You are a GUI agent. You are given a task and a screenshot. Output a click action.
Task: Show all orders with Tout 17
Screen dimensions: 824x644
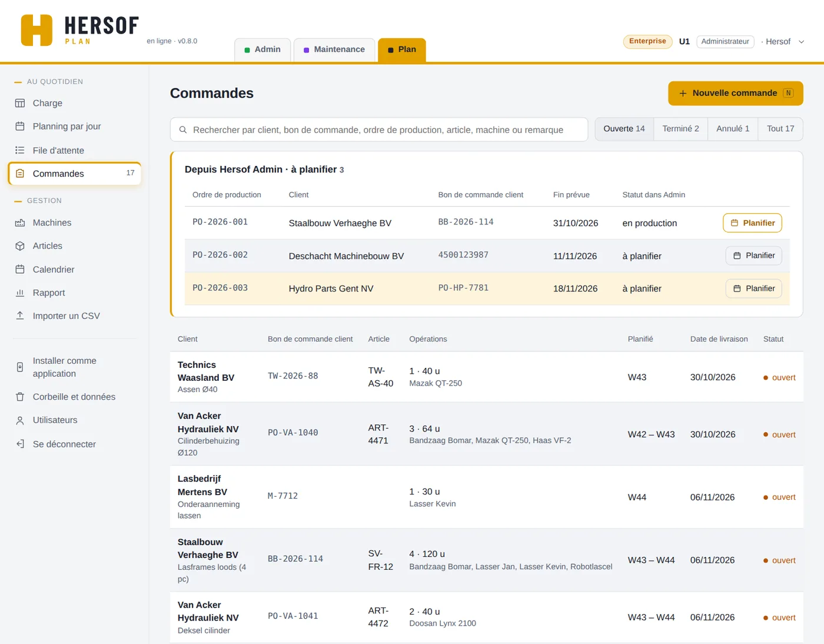pyautogui.click(x=780, y=129)
